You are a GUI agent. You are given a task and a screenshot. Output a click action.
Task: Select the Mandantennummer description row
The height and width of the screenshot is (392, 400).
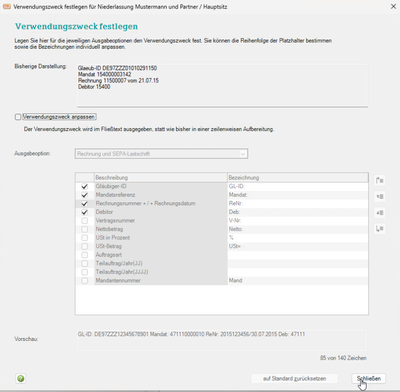[x=161, y=281]
